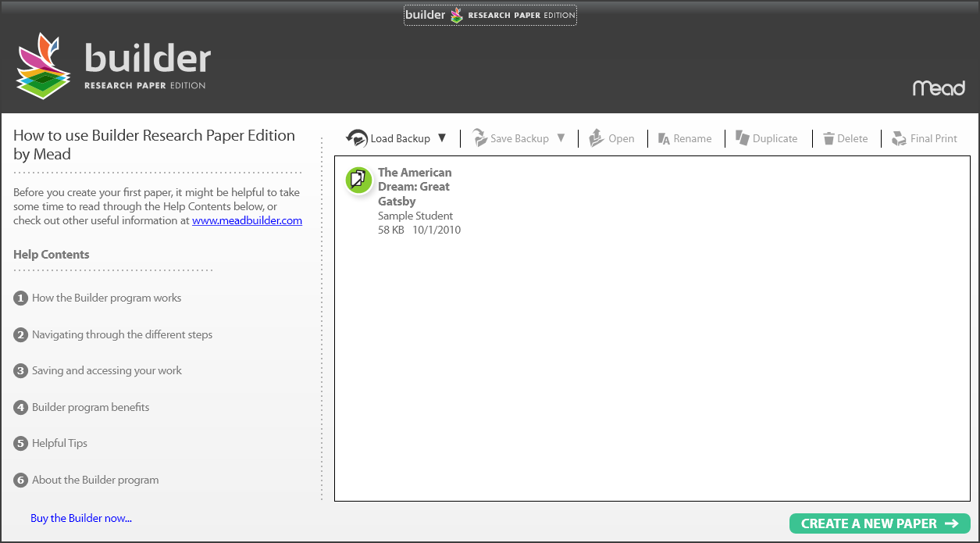Click the Buy the Builder now link
Screen dimensions: 980x543
81,518
